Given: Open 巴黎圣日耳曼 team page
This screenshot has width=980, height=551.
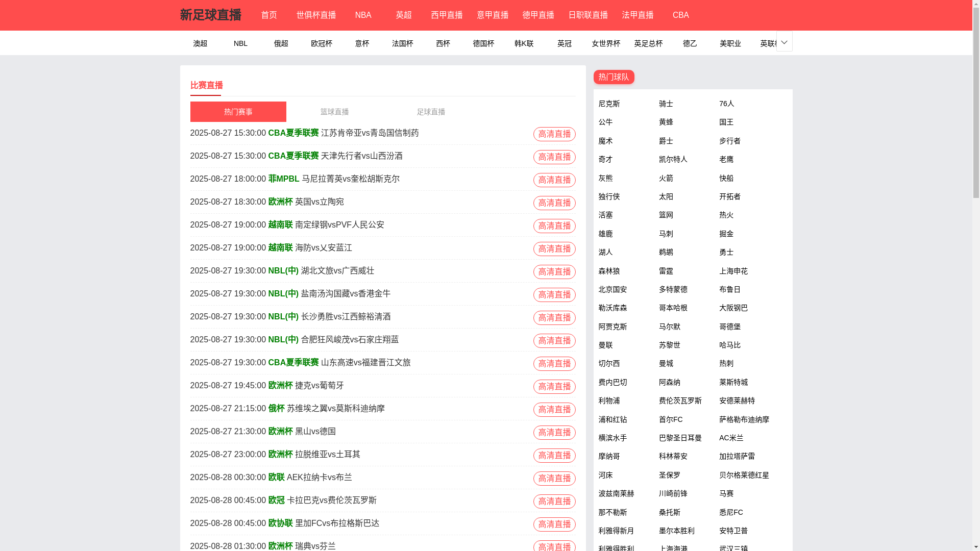Looking at the screenshot, I should [680, 438].
